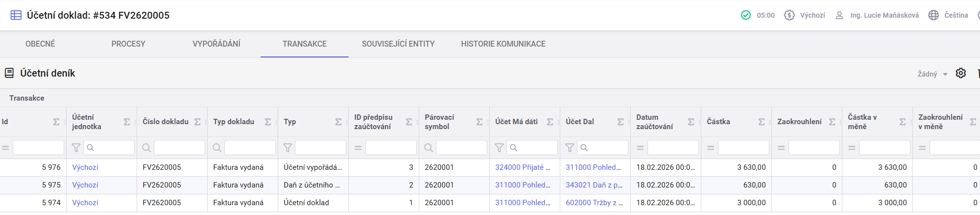
Task: Click filter funnel icon in Typ column
Action: click(x=287, y=148)
